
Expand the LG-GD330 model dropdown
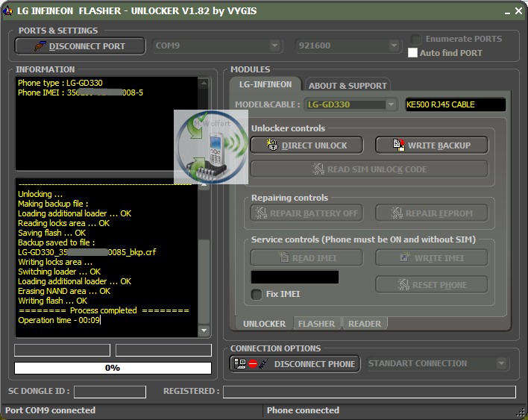coord(391,104)
